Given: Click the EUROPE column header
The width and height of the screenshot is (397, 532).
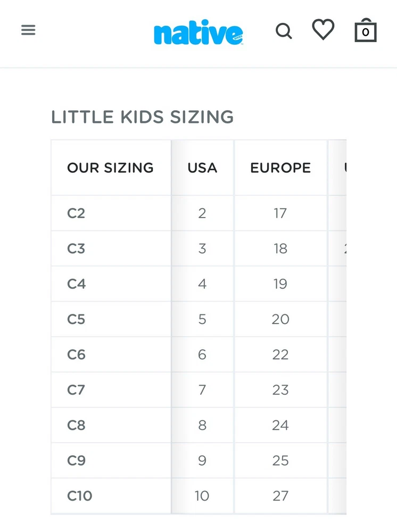Looking at the screenshot, I should (280, 168).
